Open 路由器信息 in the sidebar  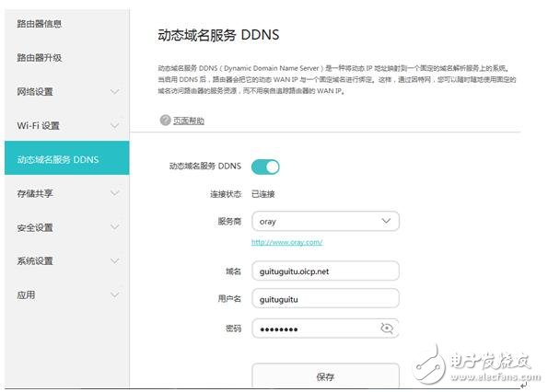click(39, 24)
